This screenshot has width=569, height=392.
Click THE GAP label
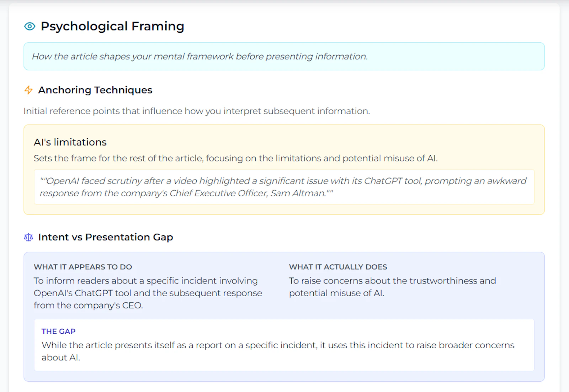coord(58,331)
